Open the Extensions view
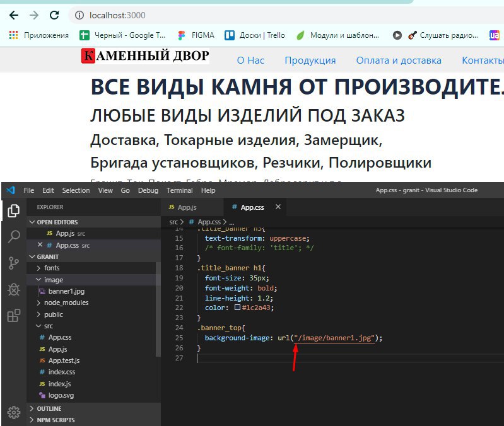This screenshot has width=504, height=426. pos(14,316)
